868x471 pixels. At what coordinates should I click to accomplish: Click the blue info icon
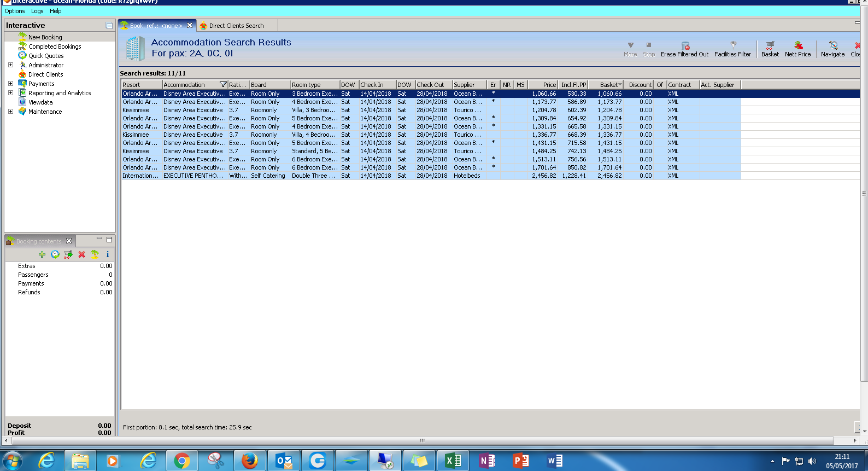click(108, 254)
